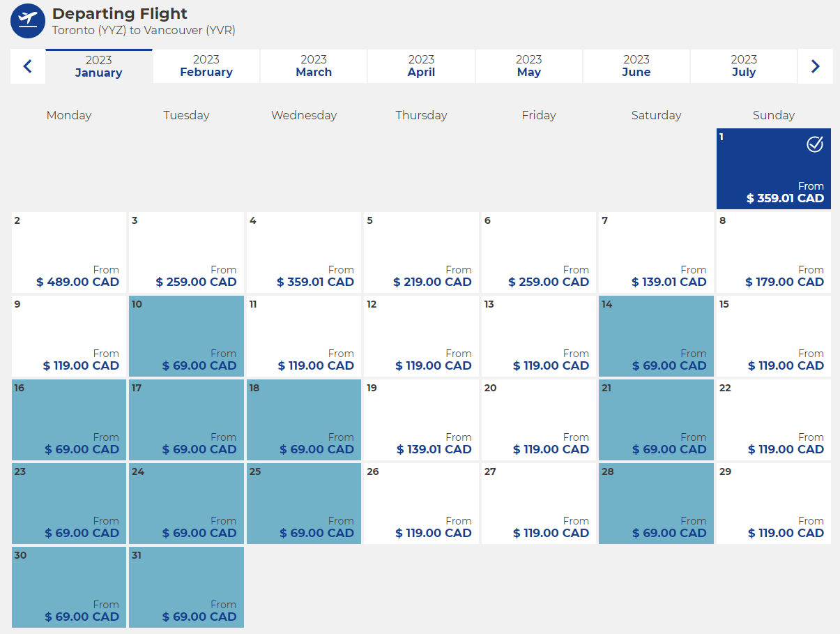The width and height of the screenshot is (840, 634).
Task: Choose January 8 fare $179.00 CAD
Action: (774, 252)
